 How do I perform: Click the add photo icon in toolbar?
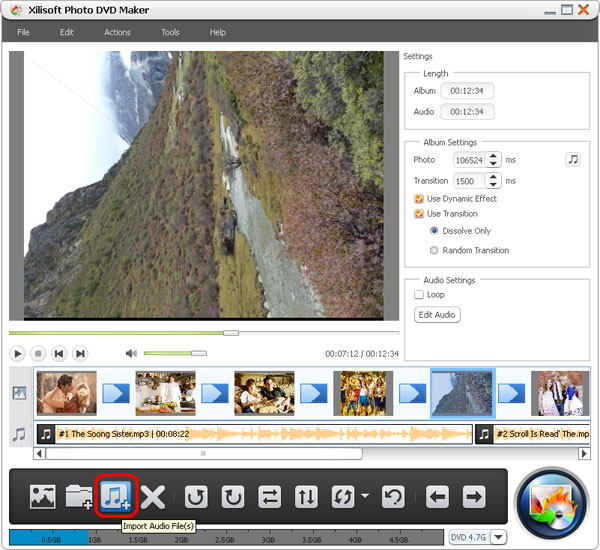pos(42,496)
